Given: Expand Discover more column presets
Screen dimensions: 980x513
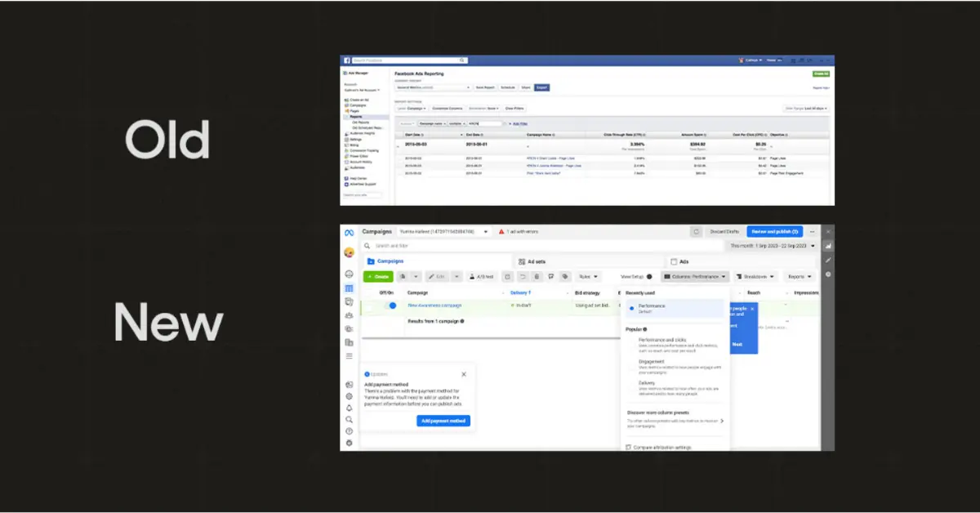Looking at the screenshot, I should tap(675, 417).
